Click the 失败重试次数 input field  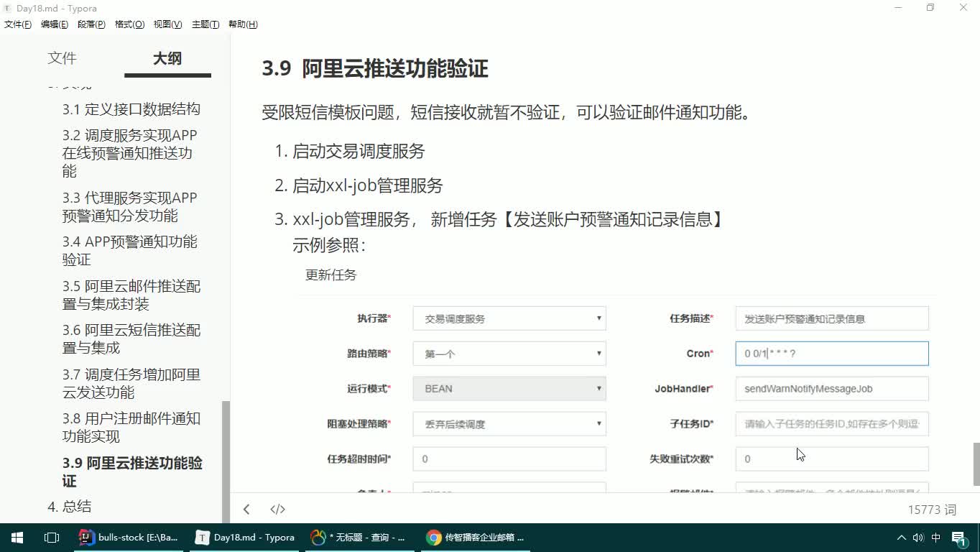tap(832, 459)
